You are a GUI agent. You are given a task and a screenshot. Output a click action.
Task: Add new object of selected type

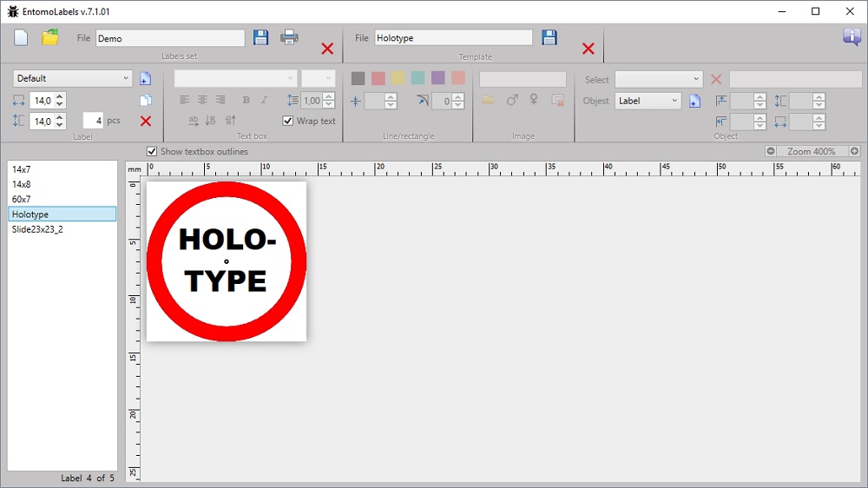click(694, 101)
